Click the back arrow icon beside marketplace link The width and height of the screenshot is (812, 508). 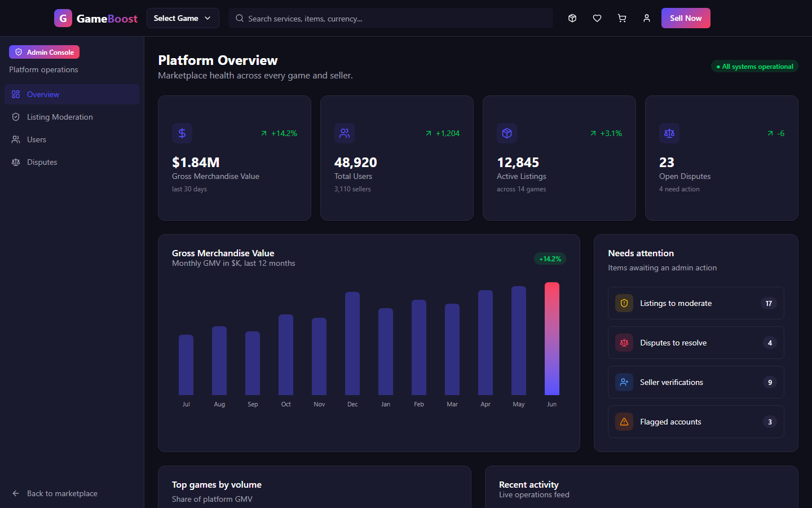(x=16, y=493)
